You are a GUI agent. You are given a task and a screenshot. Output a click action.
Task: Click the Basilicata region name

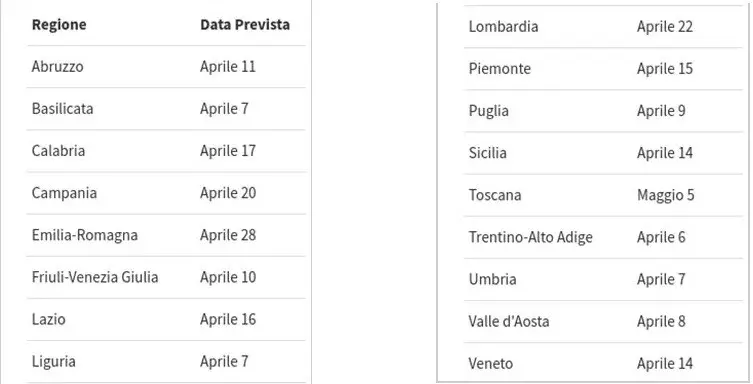coord(62,109)
